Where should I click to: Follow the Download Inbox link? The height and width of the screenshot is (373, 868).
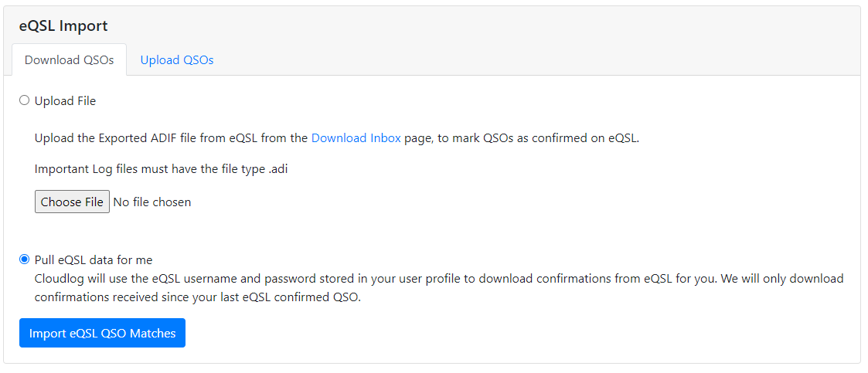[356, 139]
